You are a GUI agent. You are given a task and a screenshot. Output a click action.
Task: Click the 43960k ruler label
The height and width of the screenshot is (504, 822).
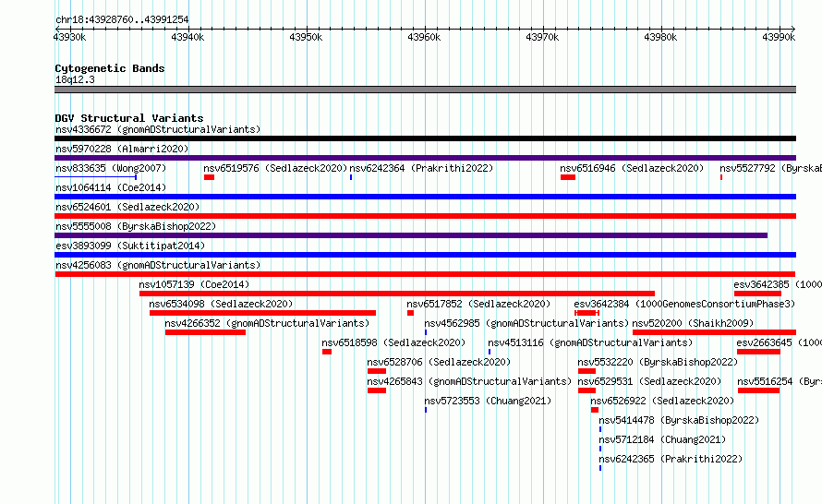coord(424,37)
